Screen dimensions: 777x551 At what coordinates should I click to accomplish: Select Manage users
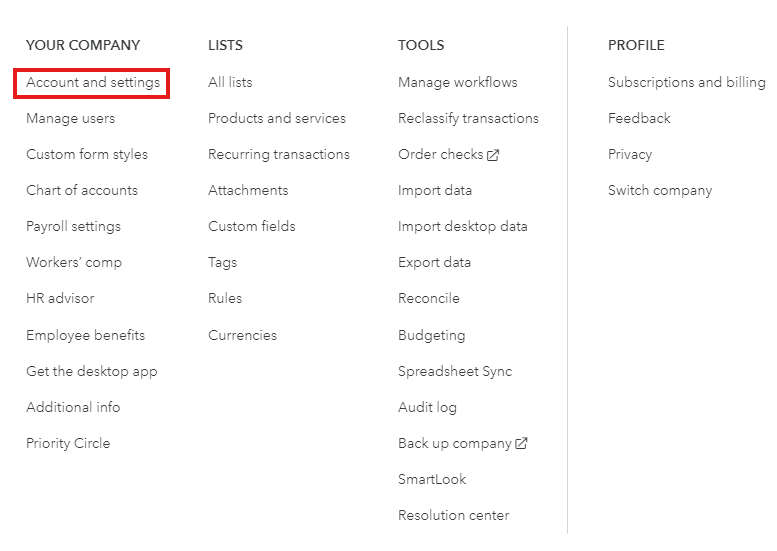point(70,118)
